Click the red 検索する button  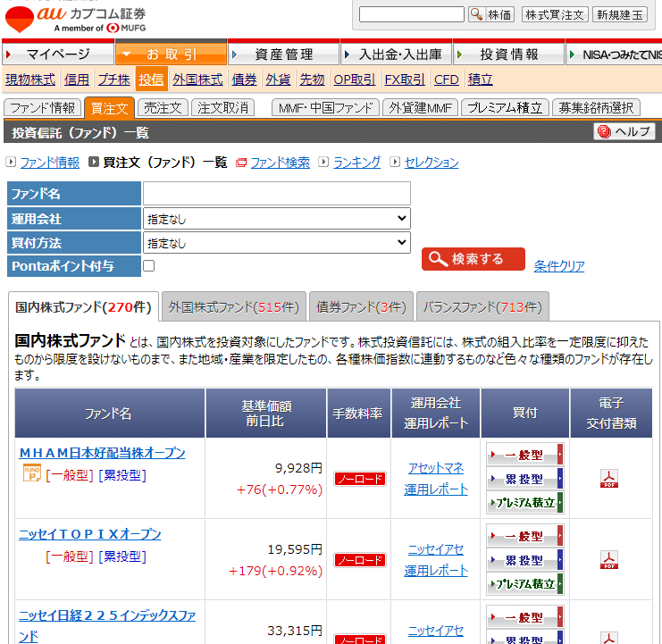473,259
